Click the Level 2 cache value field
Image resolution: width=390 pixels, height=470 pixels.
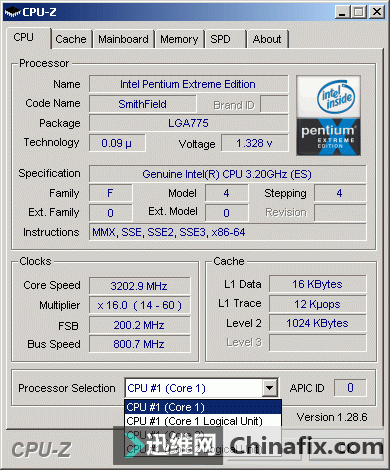click(x=317, y=323)
